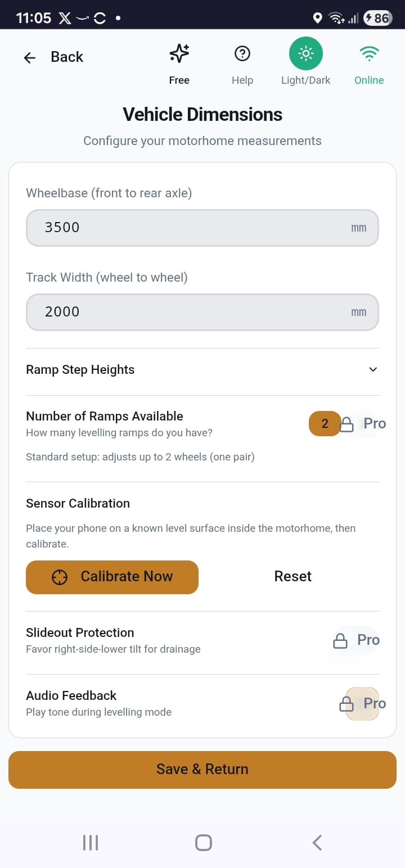Tap the crosshair icon on Calibrate Now
This screenshot has width=405, height=868.
(x=59, y=577)
